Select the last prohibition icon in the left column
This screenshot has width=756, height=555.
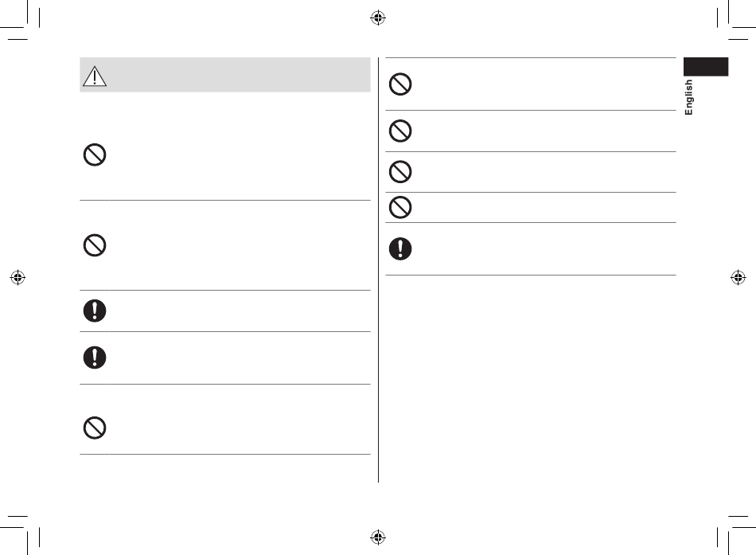(95, 428)
